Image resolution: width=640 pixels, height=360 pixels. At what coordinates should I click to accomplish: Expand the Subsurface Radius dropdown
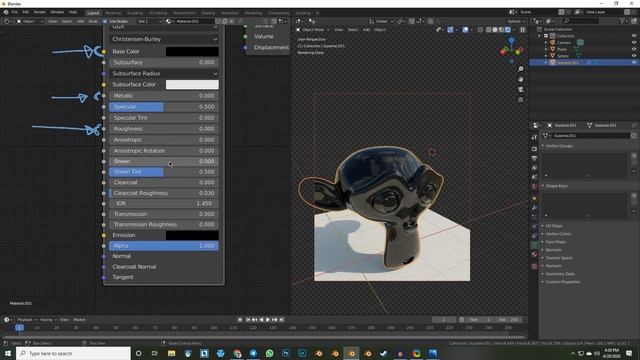click(x=164, y=73)
